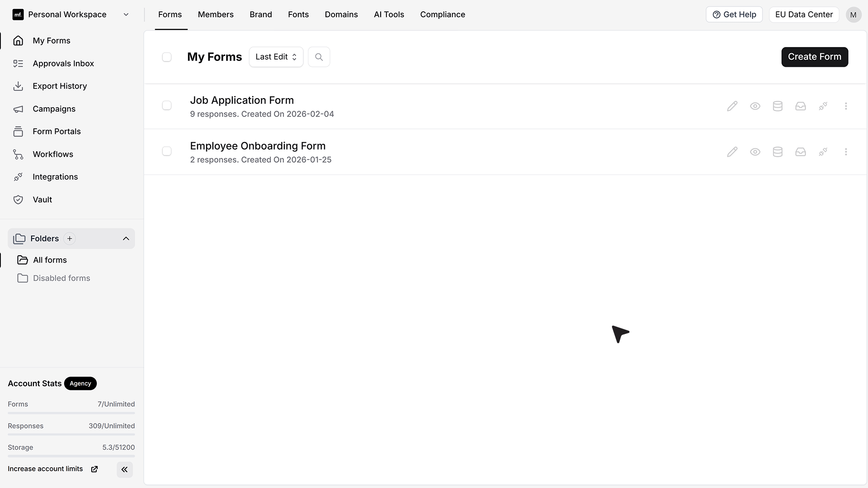This screenshot has width=868, height=488.
Task: Go to Workflows in sidebar
Action: point(53,154)
